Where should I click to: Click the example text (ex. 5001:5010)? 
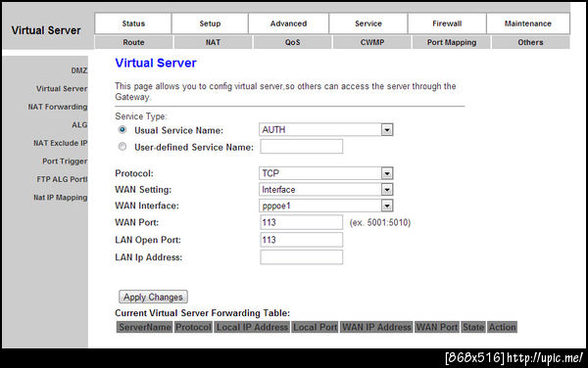pos(380,223)
